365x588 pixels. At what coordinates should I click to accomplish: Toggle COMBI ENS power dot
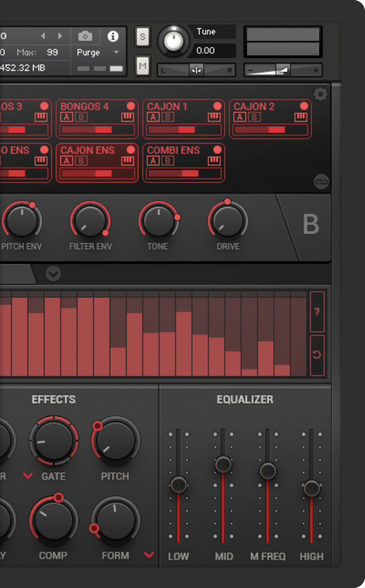click(x=217, y=150)
